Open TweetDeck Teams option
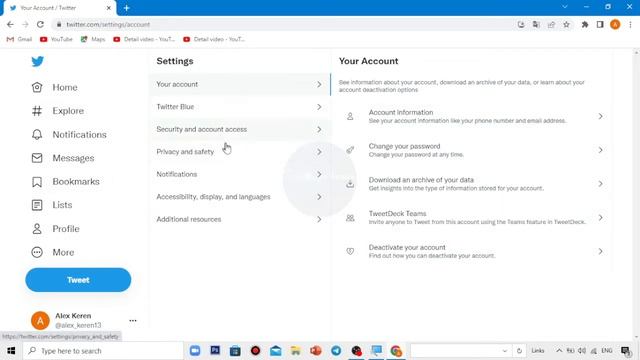This screenshot has width=640, height=360. 473,218
